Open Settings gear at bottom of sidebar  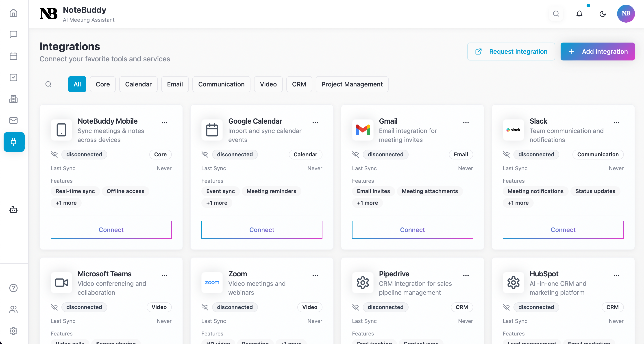13,331
